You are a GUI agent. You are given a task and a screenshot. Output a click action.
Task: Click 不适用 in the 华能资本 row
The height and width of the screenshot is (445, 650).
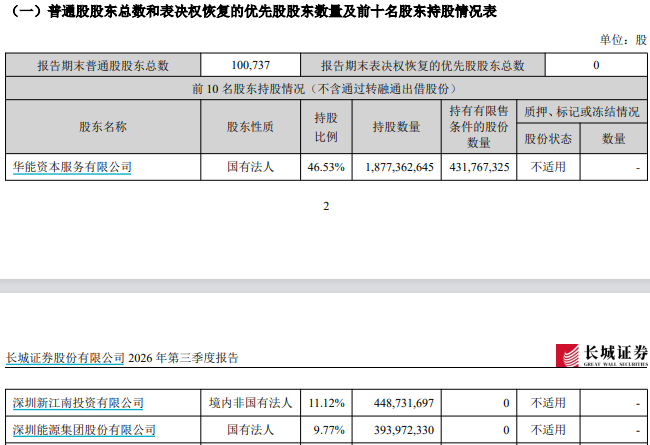[x=548, y=167]
